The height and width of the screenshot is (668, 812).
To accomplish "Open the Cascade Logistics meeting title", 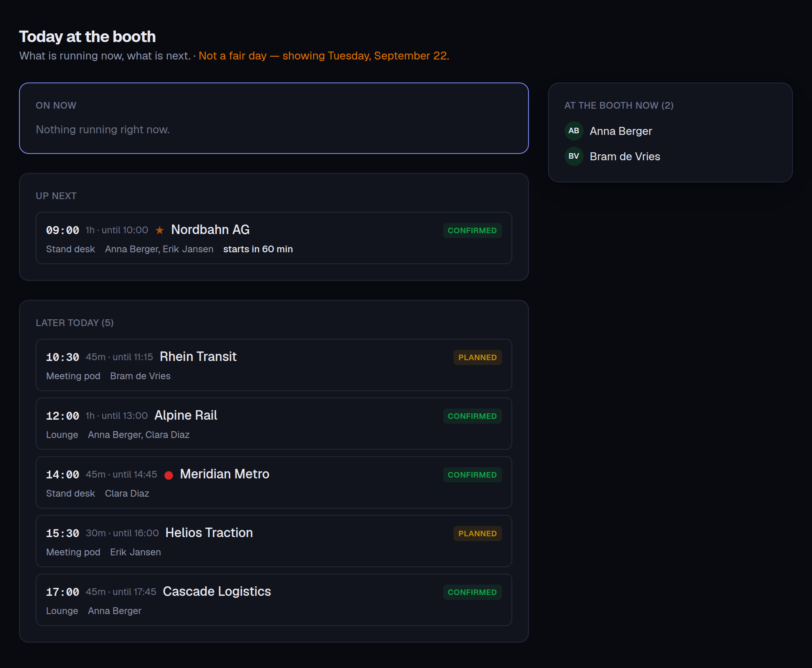I will click(x=217, y=591).
